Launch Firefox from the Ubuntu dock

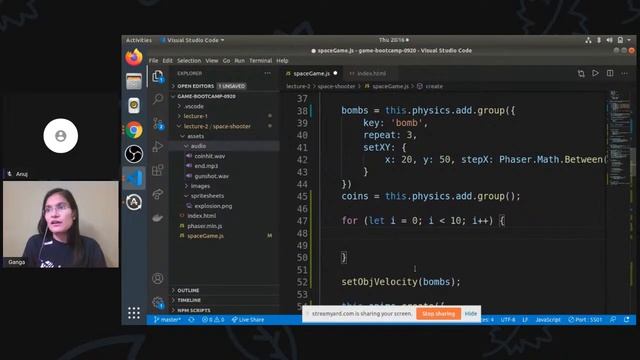coord(134,58)
